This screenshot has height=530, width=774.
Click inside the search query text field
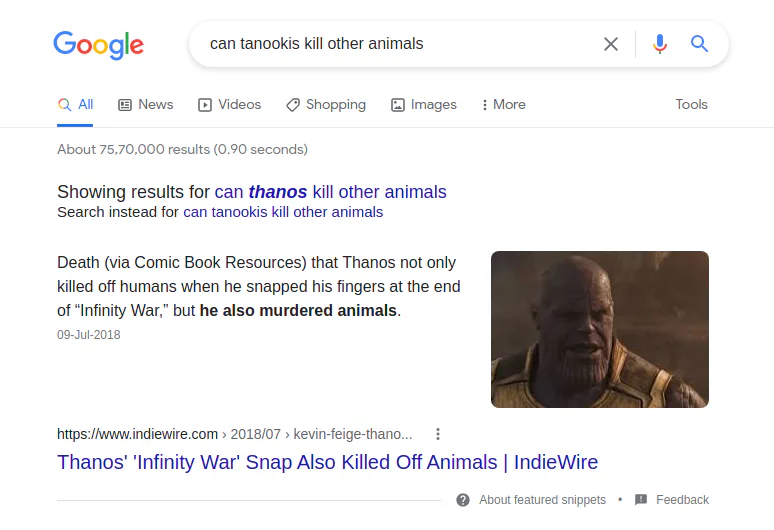(x=400, y=44)
